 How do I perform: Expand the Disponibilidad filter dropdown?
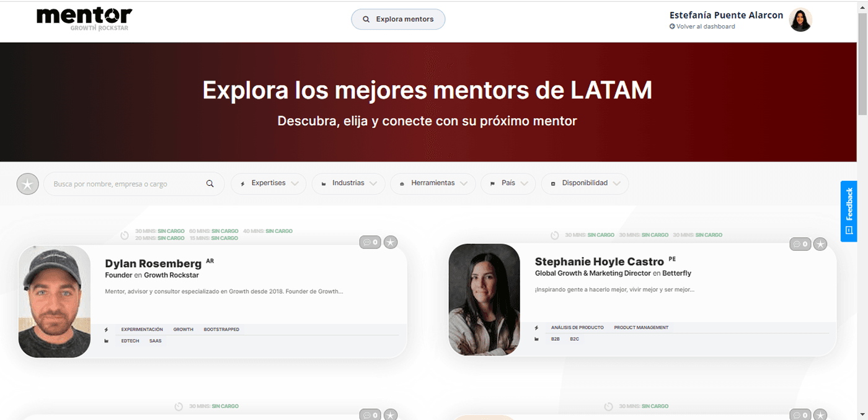click(x=585, y=183)
